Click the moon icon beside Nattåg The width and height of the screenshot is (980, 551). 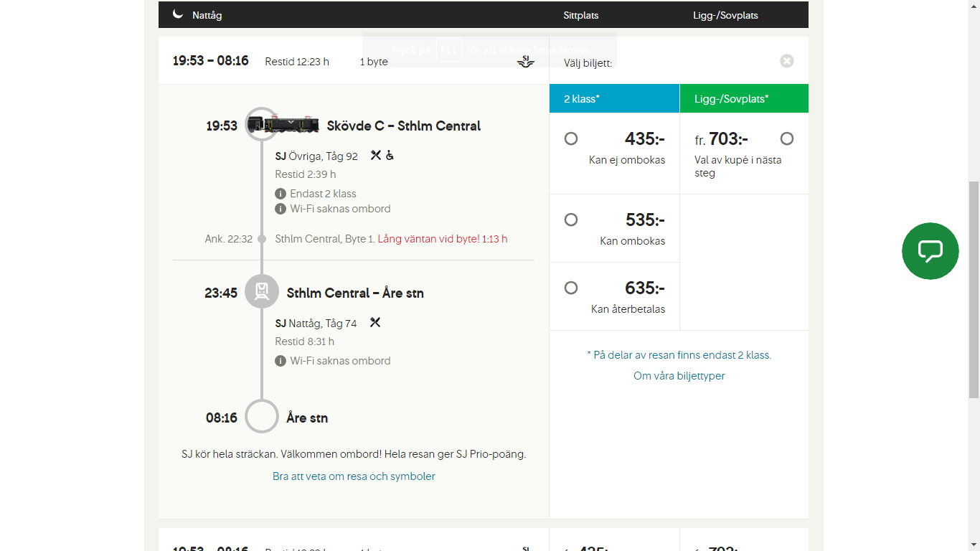pyautogui.click(x=178, y=14)
